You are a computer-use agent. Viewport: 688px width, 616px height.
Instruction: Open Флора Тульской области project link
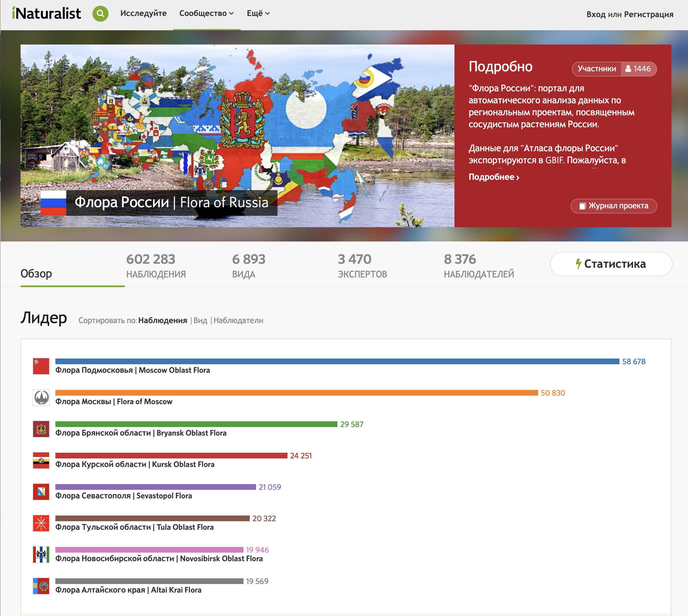pos(134,527)
